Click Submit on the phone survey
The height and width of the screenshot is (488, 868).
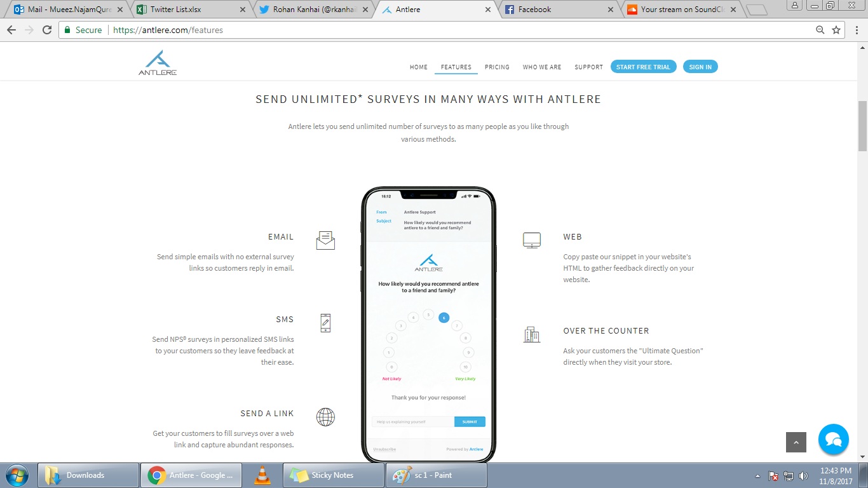[470, 422]
